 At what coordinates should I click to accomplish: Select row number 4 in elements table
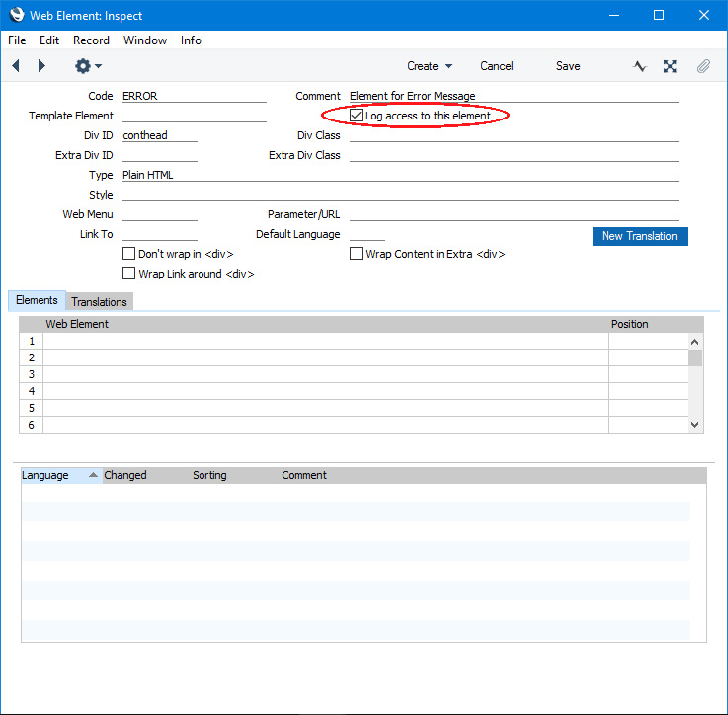click(31, 391)
